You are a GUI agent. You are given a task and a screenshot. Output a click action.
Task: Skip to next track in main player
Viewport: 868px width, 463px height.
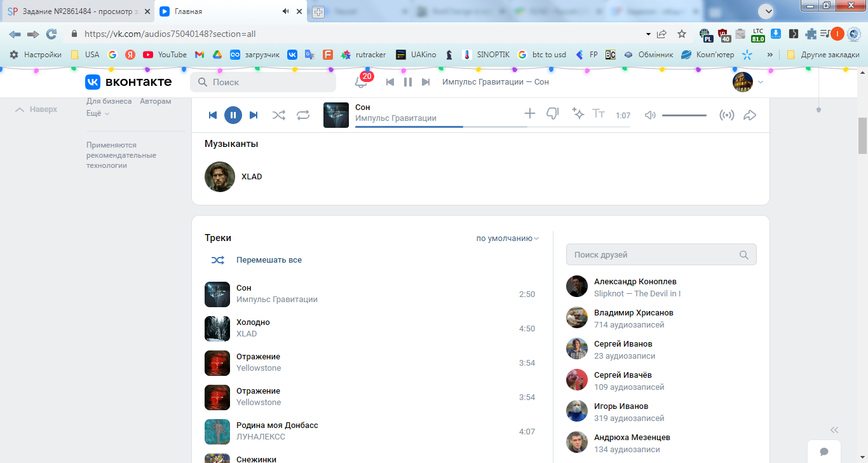pos(254,115)
